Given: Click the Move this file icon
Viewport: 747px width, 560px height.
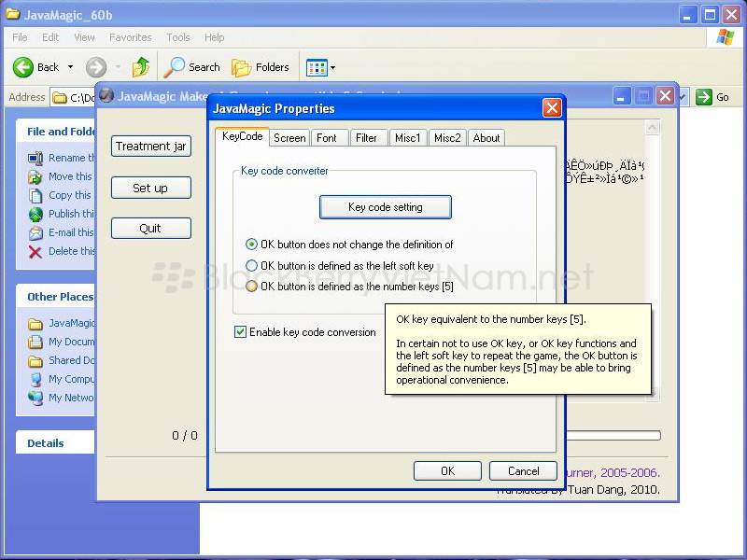Looking at the screenshot, I should (x=35, y=176).
